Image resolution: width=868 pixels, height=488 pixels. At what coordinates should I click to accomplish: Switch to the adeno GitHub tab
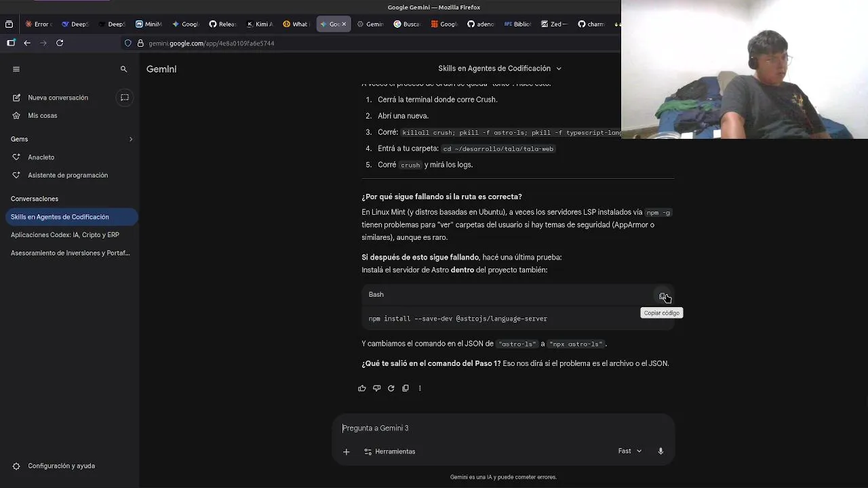pyautogui.click(x=480, y=24)
